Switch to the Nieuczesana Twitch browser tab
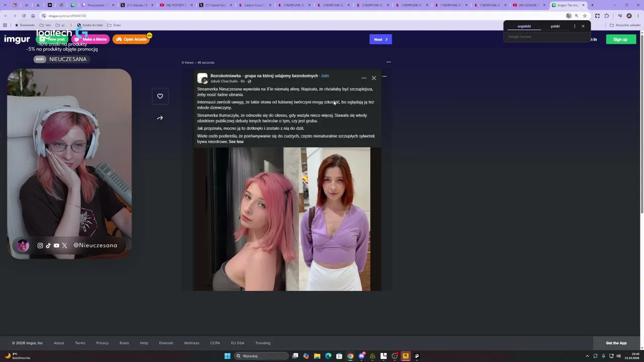 [99, 5]
